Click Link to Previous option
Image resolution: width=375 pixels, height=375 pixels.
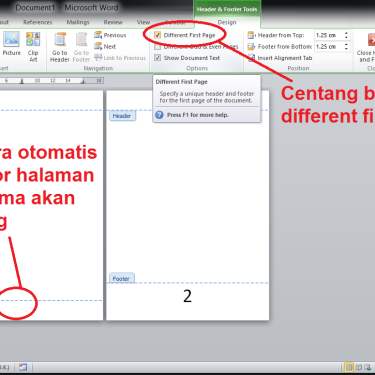[120, 58]
